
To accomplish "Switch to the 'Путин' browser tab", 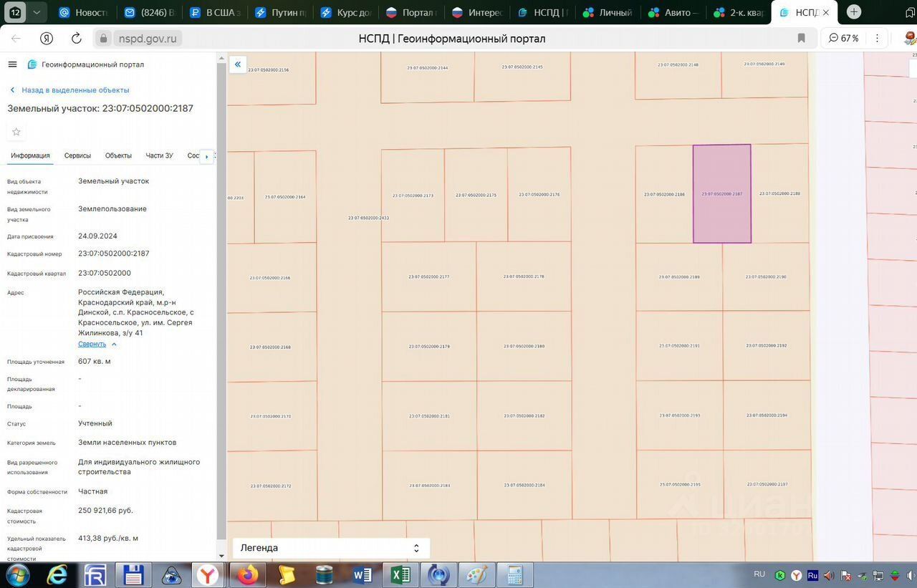I will pos(280,13).
